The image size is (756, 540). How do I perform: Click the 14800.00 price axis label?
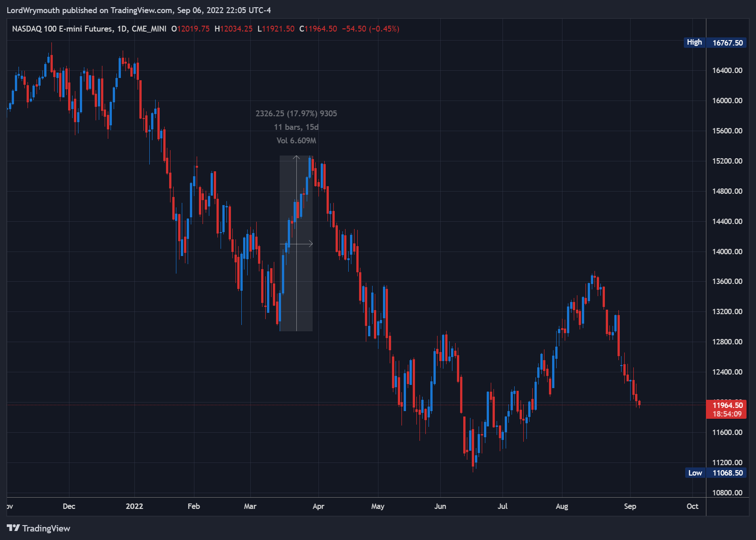(727, 191)
